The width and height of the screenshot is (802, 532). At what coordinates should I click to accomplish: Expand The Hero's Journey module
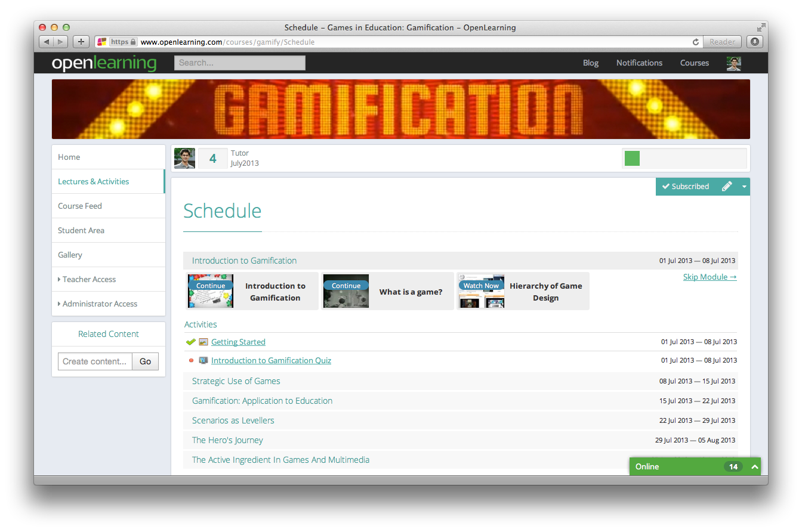coord(461,440)
